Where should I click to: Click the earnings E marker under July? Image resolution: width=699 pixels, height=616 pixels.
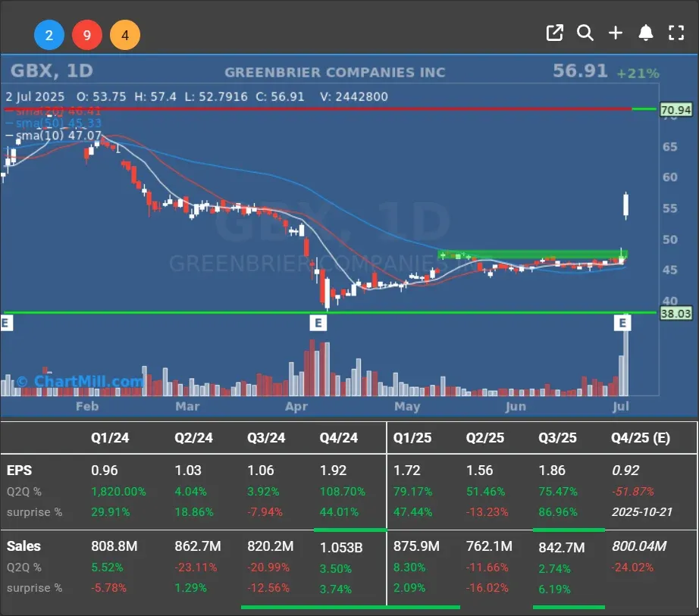(x=622, y=323)
